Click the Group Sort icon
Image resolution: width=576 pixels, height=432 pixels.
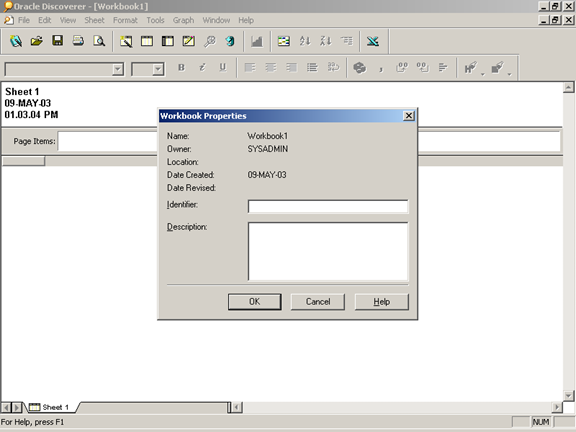(346, 41)
